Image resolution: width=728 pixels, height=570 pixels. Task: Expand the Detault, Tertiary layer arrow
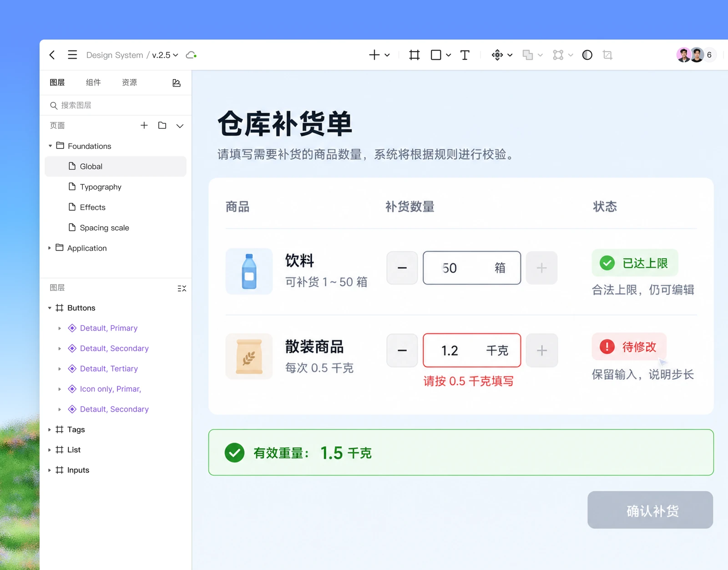(x=60, y=369)
